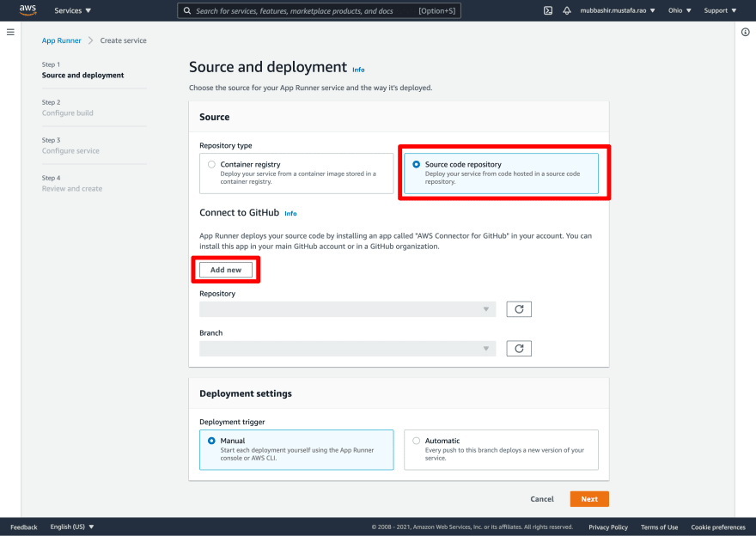Click the services search input field
This screenshot has width=756, height=536.
click(319, 10)
